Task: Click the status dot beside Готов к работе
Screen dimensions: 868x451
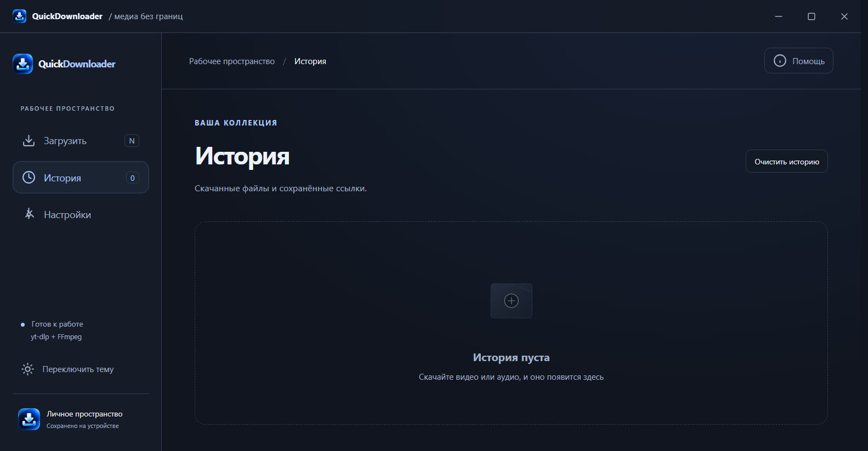Action: click(22, 324)
